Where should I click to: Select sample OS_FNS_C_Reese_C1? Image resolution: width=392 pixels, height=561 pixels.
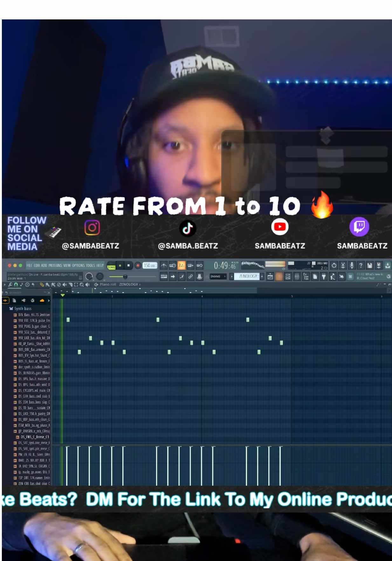point(33,437)
